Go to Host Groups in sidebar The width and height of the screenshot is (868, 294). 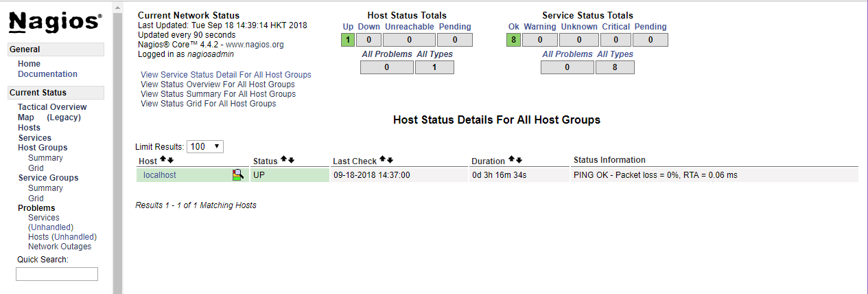tap(43, 148)
